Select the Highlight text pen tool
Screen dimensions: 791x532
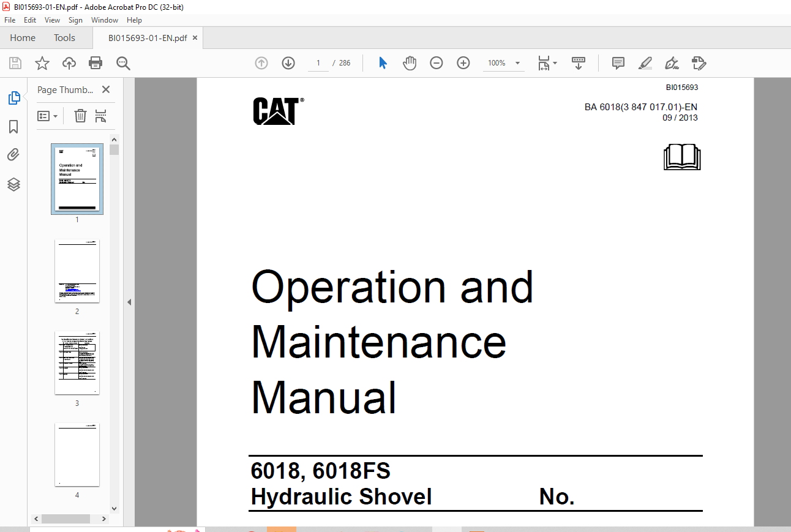point(645,63)
